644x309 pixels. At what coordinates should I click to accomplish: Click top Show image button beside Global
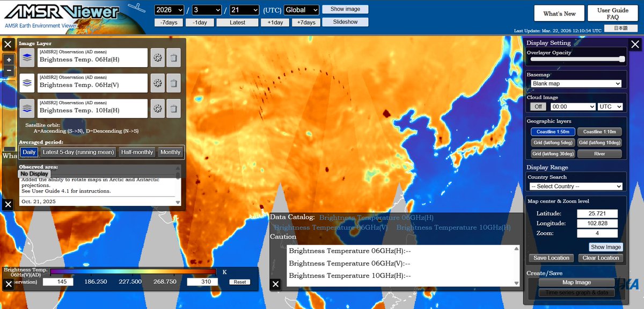[345, 9]
